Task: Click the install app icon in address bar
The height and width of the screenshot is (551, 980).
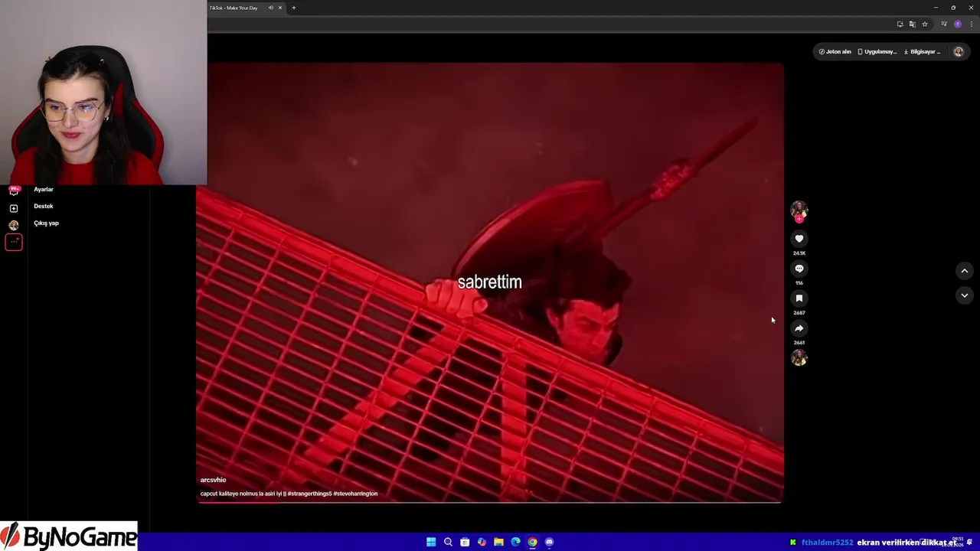Action: [x=900, y=24]
